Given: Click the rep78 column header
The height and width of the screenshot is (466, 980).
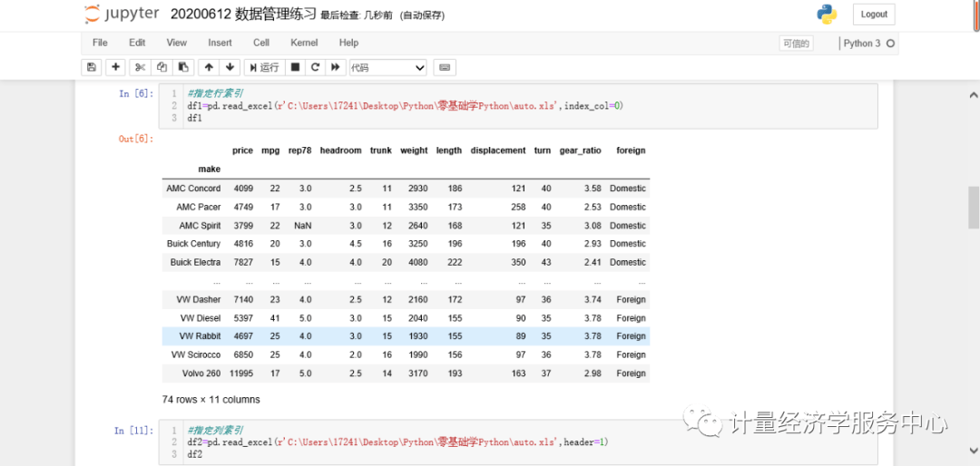Looking at the screenshot, I should 300,150.
